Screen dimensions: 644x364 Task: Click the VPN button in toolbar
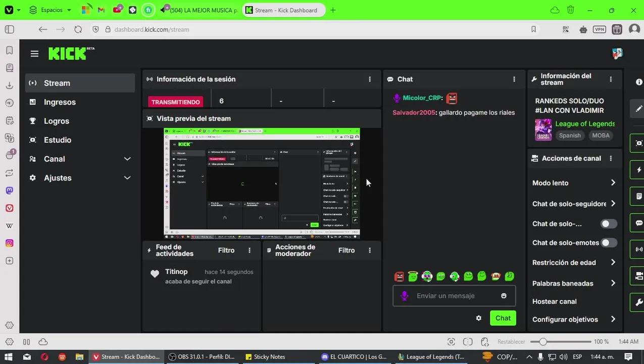click(600, 29)
